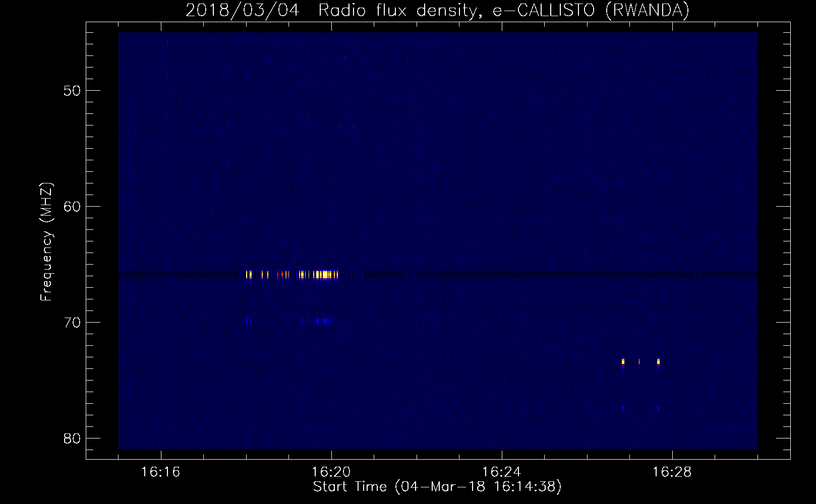Click the 16:20 time tick label
Image resolution: width=816 pixels, height=504 pixels.
tap(331, 472)
